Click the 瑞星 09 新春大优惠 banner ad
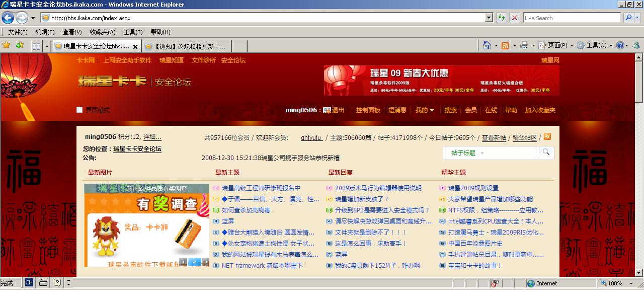Image resolution: width=644 pixels, height=304 pixels. pos(442,81)
